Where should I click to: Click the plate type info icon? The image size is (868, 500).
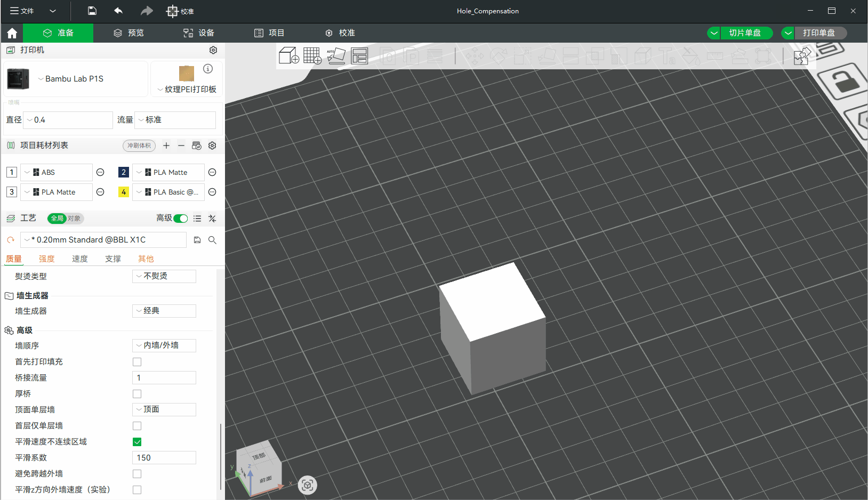click(208, 68)
